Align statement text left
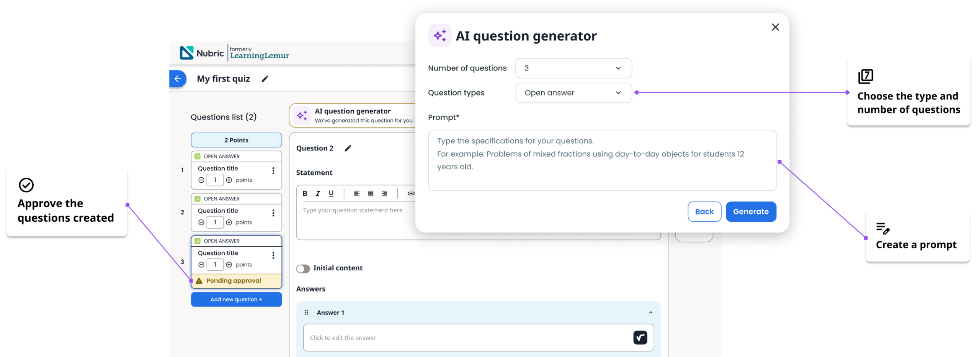 (356, 193)
